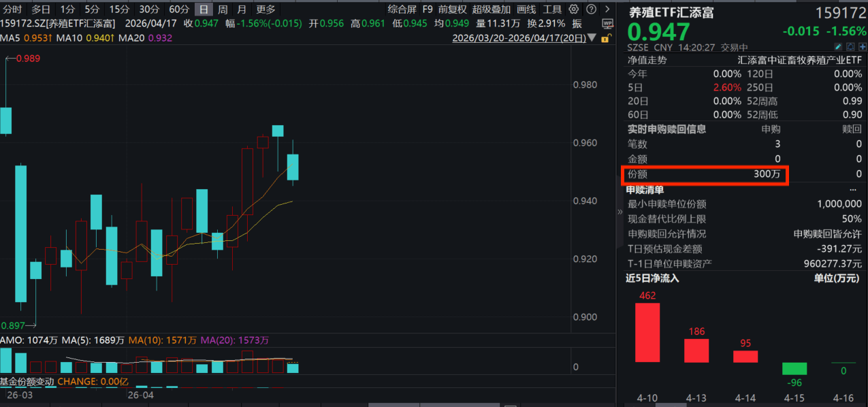
Task: Set price alert with bell icon
Action: 850,48
